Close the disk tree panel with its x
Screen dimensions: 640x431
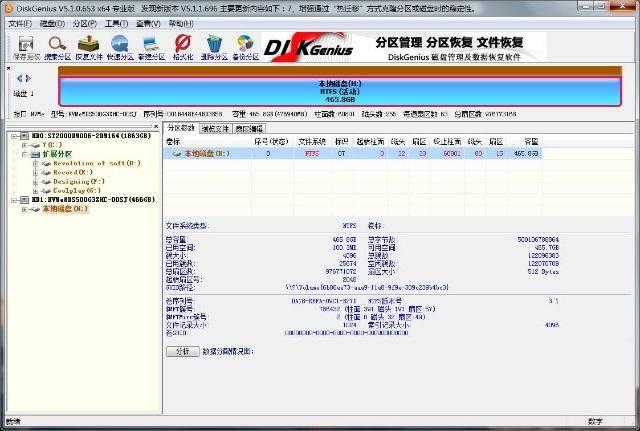pos(156,127)
